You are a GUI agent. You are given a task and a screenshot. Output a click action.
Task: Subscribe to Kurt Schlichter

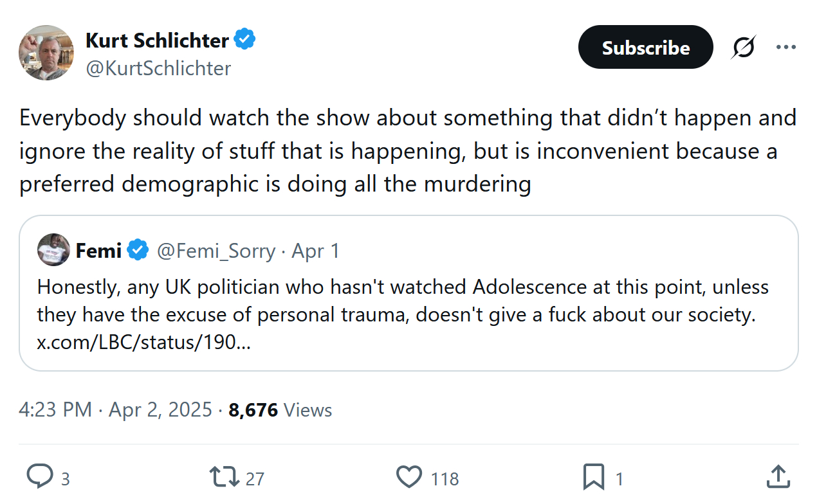click(645, 48)
